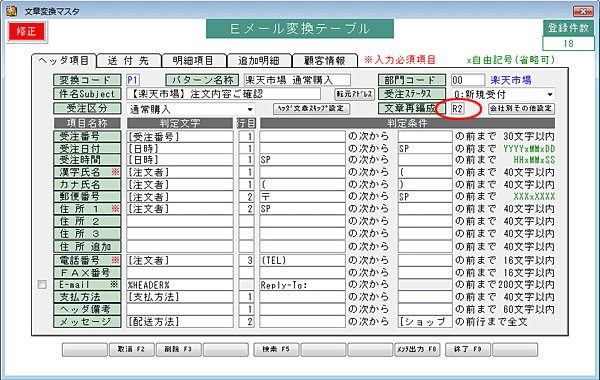The image size is (600, 380).
Task: Click the 受注日付 item label
Action: [87, 148]
